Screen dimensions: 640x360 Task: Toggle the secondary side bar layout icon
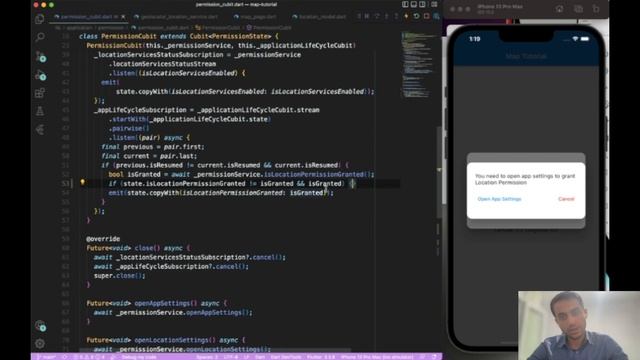click(422, 4)
